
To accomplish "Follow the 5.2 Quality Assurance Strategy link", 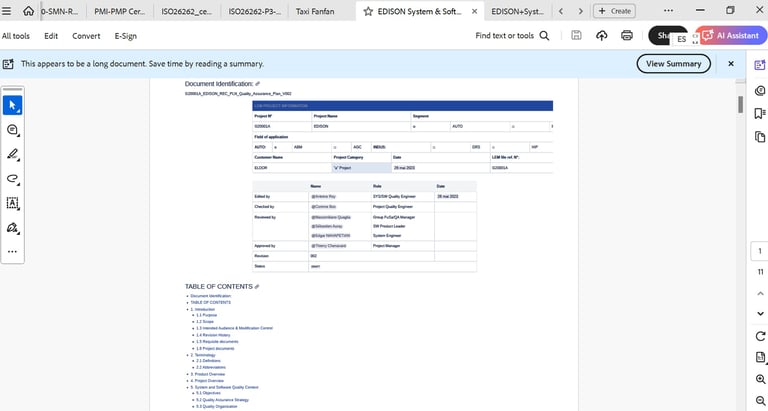I will pyautogui.click(x=222, y=400).
